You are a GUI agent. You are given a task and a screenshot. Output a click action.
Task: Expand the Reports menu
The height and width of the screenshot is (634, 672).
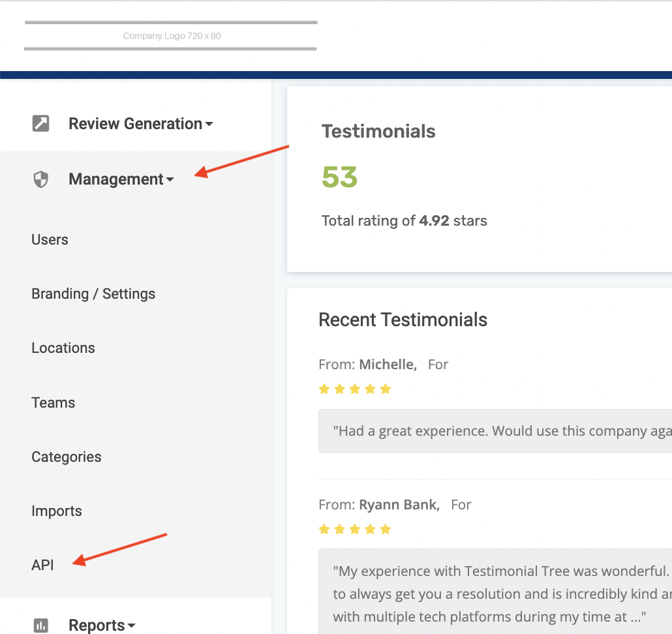point(102,626)
